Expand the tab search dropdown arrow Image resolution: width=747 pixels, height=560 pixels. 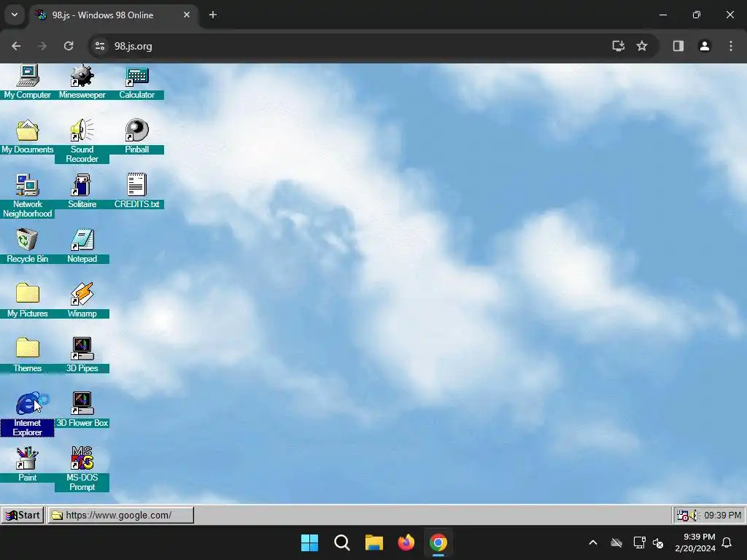pos(15,15)
